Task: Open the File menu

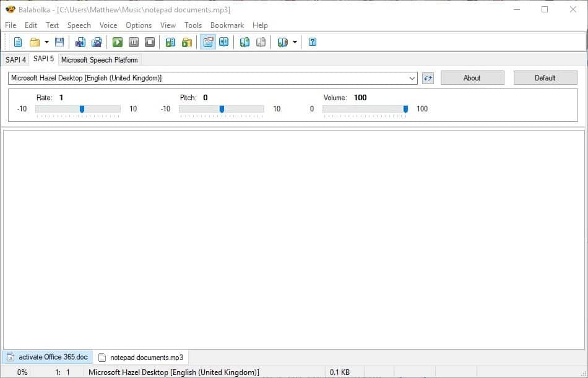Action: tap(11, 25)
